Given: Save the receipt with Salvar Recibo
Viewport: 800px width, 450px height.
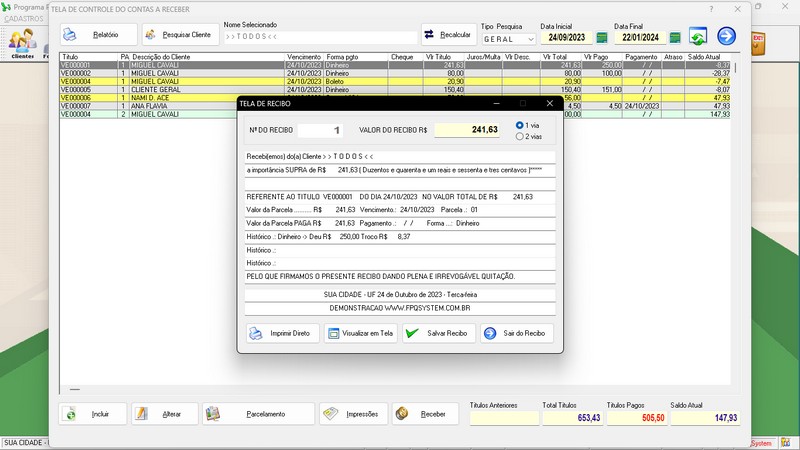Looking at the screenshot, I should 438,333.
